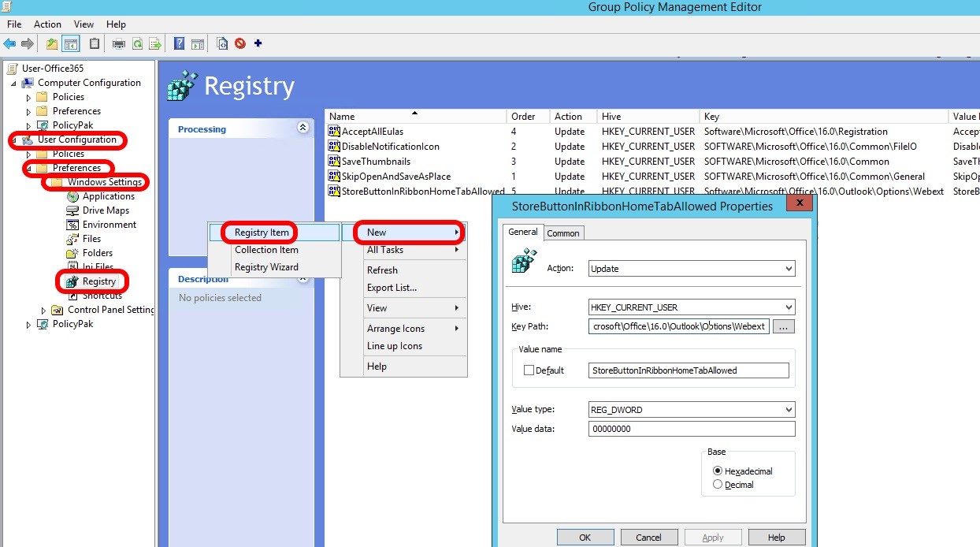980x547 pixels.
Task: Tick the Default value name checkbox
Action: tap(529, 370)
